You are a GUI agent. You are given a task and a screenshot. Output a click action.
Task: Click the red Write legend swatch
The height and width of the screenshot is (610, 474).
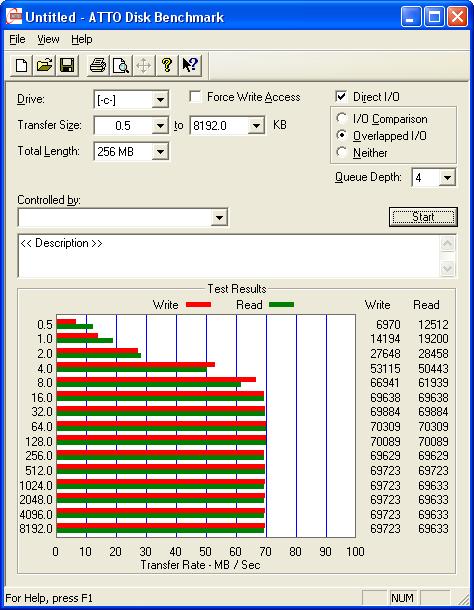198,304
